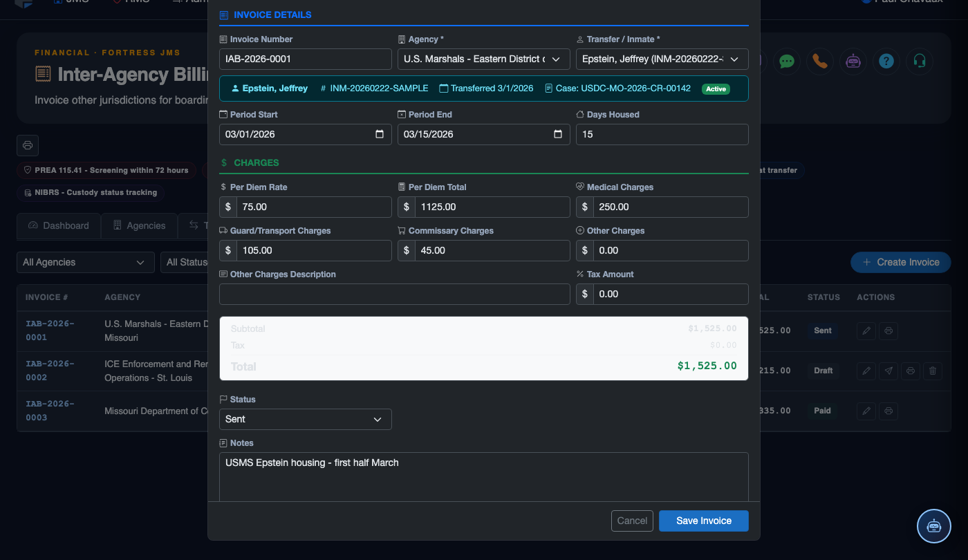Print invoice IAB-2026-0001 from actions
The image size is (968, 560).
click(888, 330)
